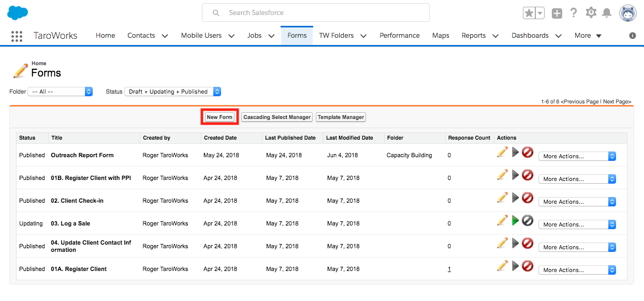Open the More navigation menu

point(588,36)
